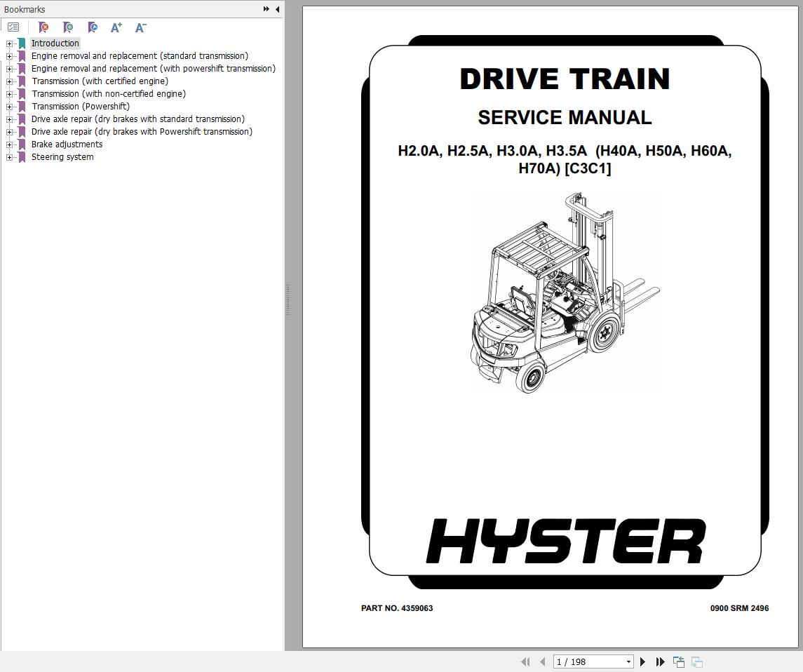Open Drive axle repair with standard transmission
Screen dimensions: 803x672
tap(138, 119)
